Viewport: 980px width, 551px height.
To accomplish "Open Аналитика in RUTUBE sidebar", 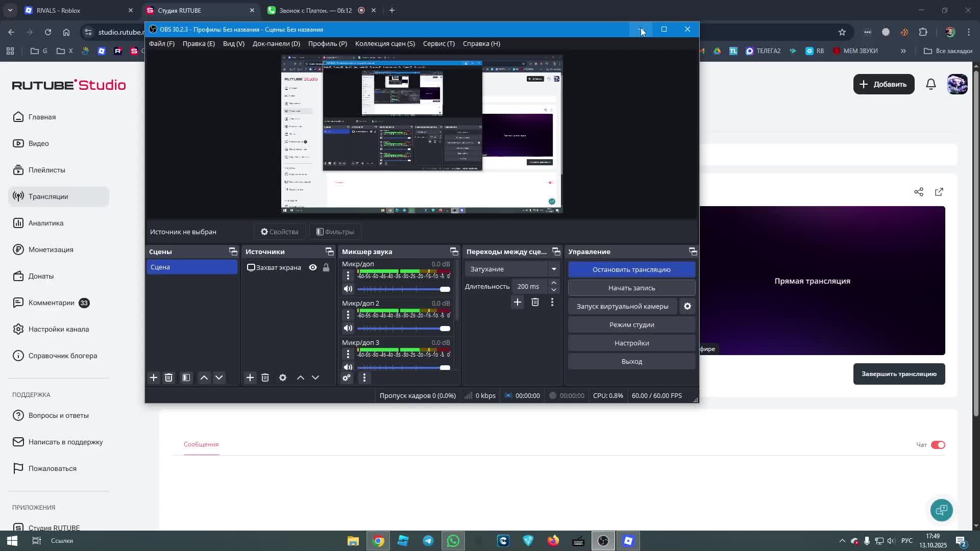I will (x=59, y=223).
